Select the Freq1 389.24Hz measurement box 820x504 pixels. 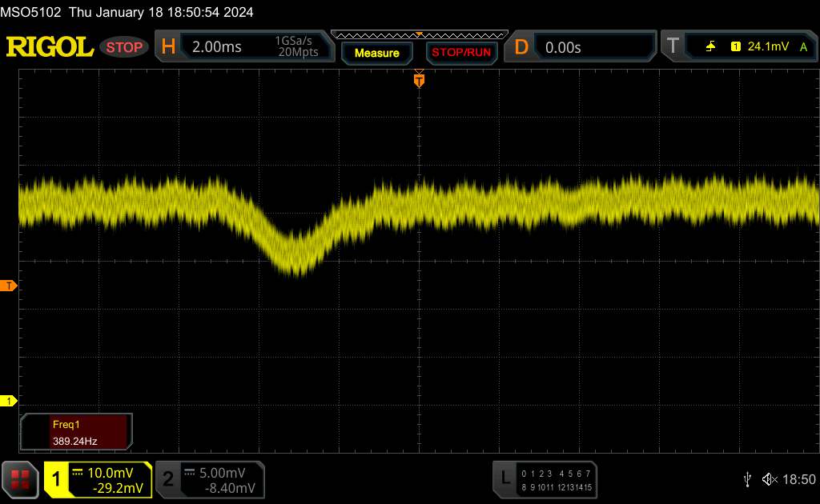76,431
